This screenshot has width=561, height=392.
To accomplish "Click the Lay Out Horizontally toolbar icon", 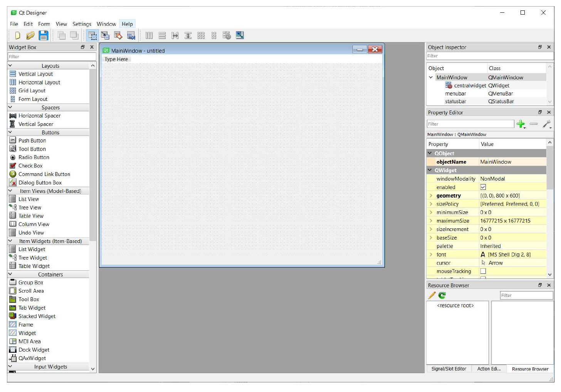I will tap(149, 35).
